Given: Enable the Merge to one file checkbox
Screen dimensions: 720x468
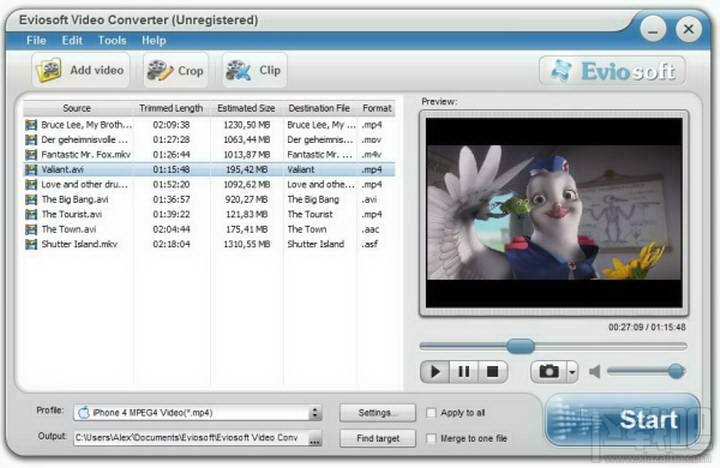Looking at the screenshot, I should pyautogui.click(x=431, y=438).
